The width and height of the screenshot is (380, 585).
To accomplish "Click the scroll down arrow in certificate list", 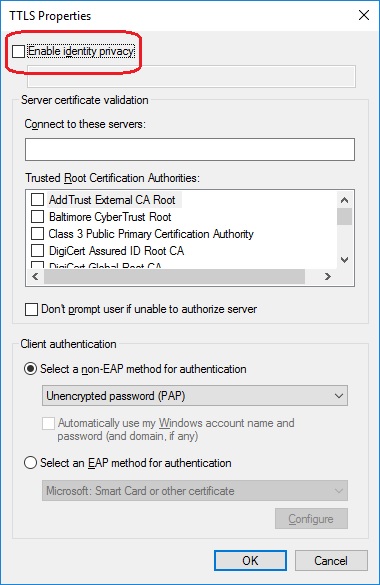I will click(x=345, y=260).
